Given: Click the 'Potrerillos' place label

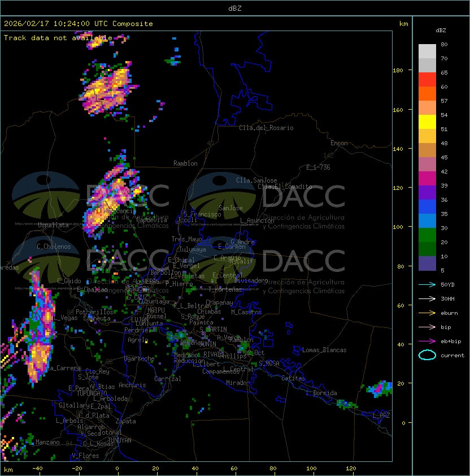Looking at the screenshot, I should [x=94, y=312].
